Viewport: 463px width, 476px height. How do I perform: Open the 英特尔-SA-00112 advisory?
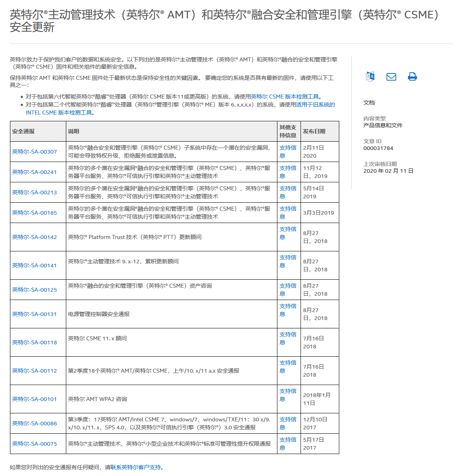34,371
